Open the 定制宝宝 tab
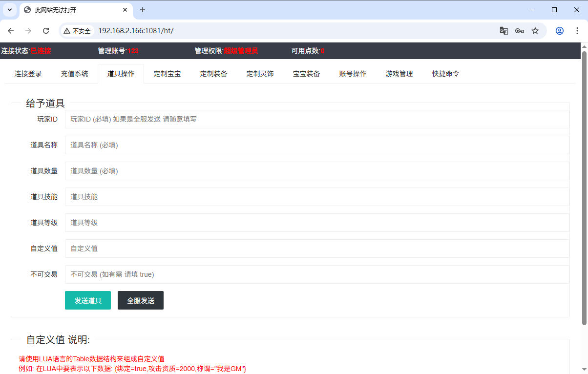 click(168, 74)
